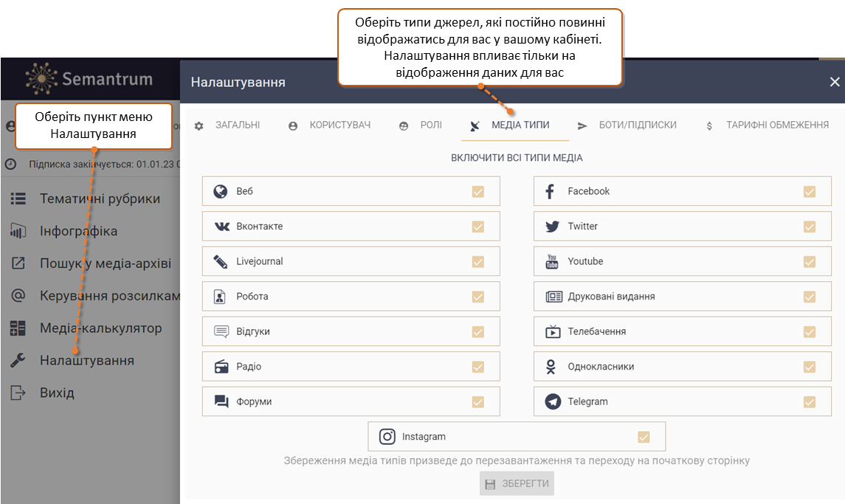Uncheck the Facebook checkbox
This screenshot has height=504, width=845.
810,191
